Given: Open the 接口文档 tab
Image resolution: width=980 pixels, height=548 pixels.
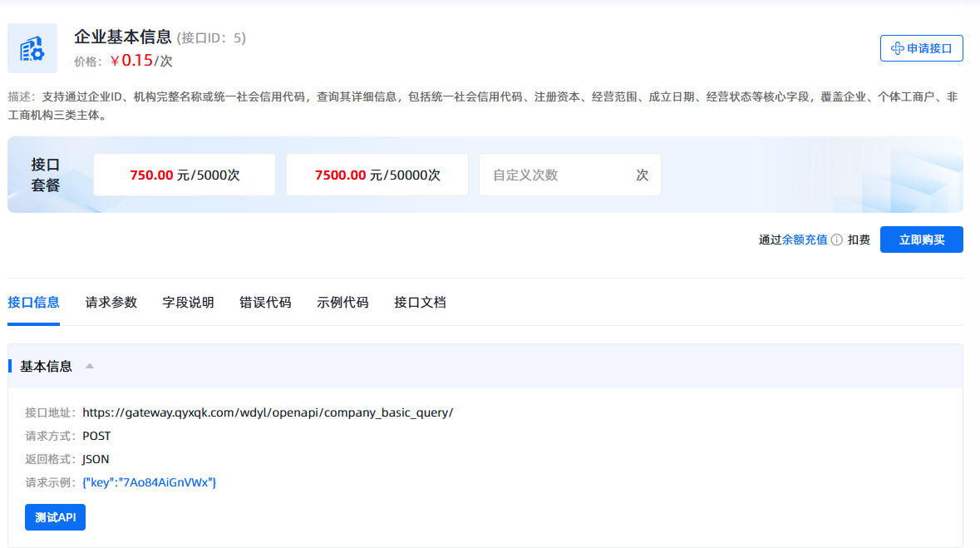Looking at the screenshot, I should click(418, 303).
